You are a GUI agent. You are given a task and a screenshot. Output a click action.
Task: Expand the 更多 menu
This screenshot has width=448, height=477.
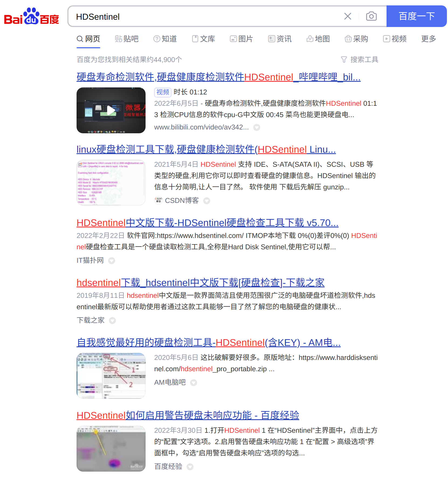click(429, 39)
